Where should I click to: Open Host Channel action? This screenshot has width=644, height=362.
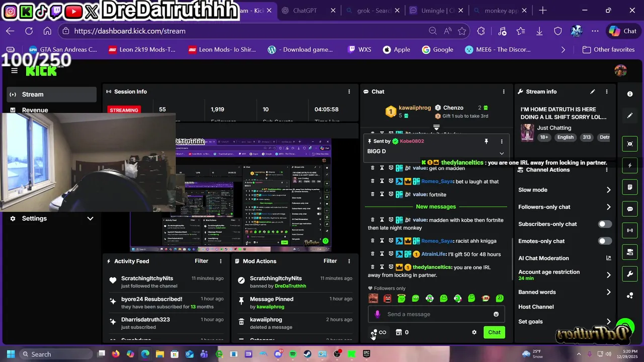[536, 307]
